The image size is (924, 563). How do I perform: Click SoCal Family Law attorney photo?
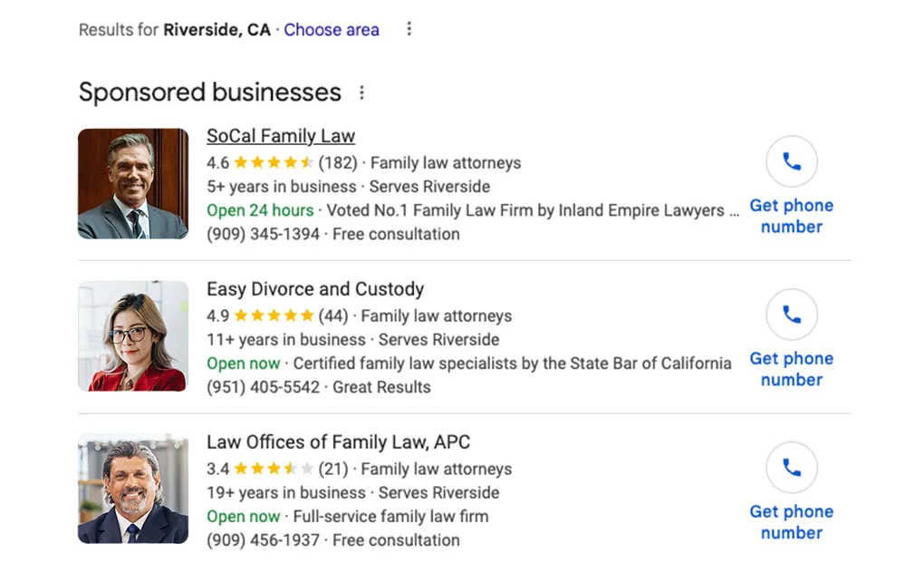133,184
